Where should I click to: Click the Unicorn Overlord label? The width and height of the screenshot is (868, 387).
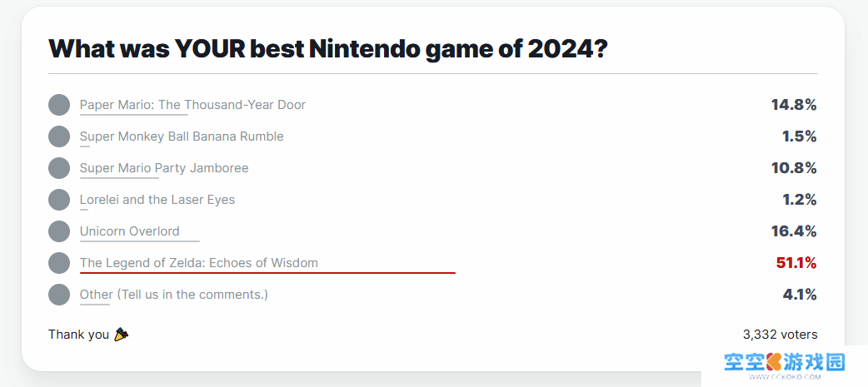click(x=130, y=231)
